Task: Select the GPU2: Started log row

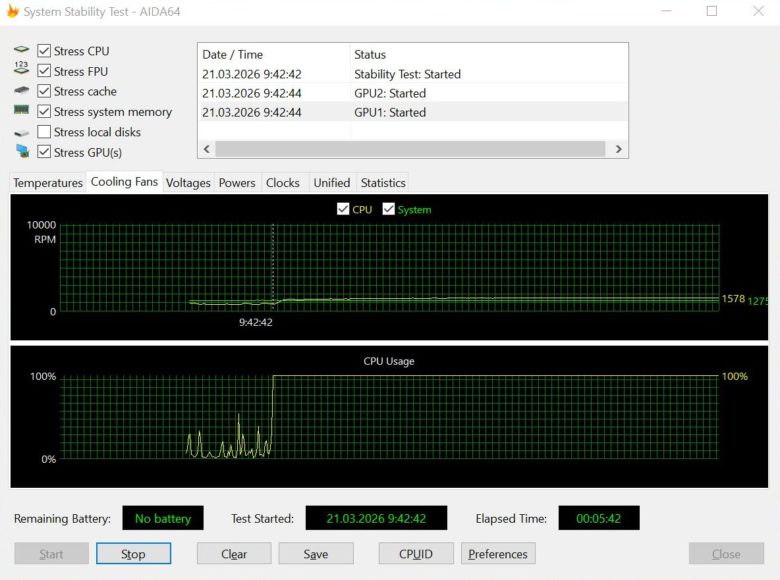Action: point(412,93)
